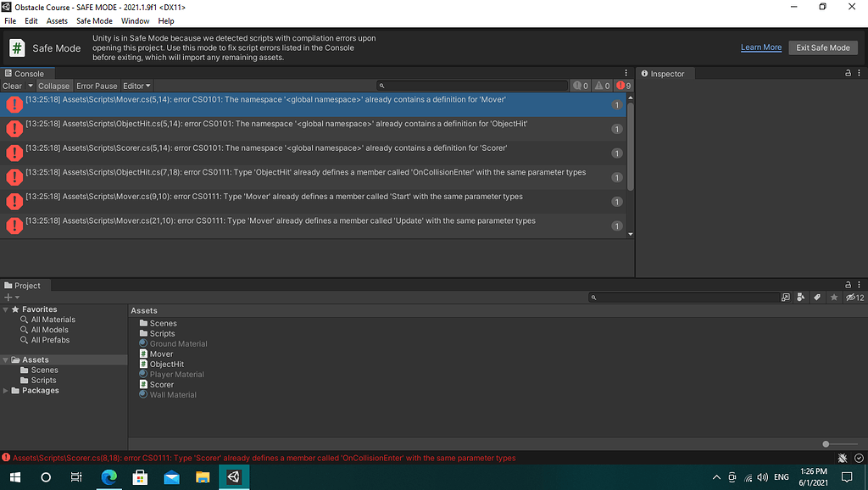Open the Learn More link
Viewport: 868px width, 490px height.
click(x=761, y=47)
